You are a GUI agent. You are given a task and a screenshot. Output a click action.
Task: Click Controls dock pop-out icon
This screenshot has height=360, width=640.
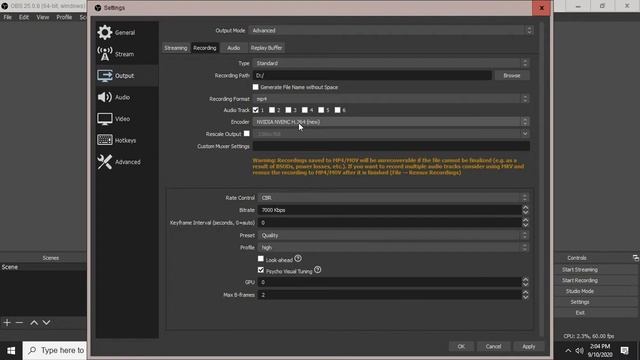pyautogui.click(x=636, y=258)
